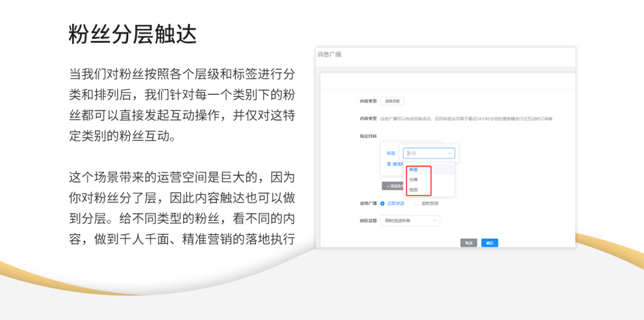Click the 指定目标 field label

pyautogui.click(x=369, y=136)
